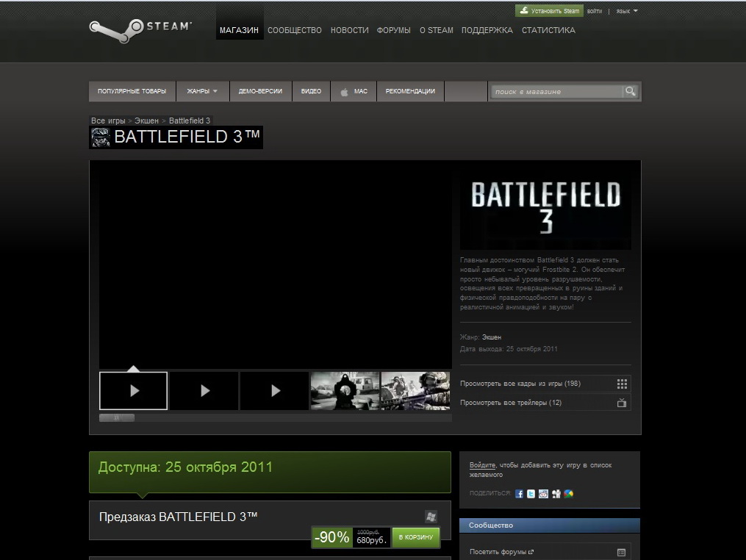
Task: Open the ВИДЕО store tab
Action: click(311, 91)
